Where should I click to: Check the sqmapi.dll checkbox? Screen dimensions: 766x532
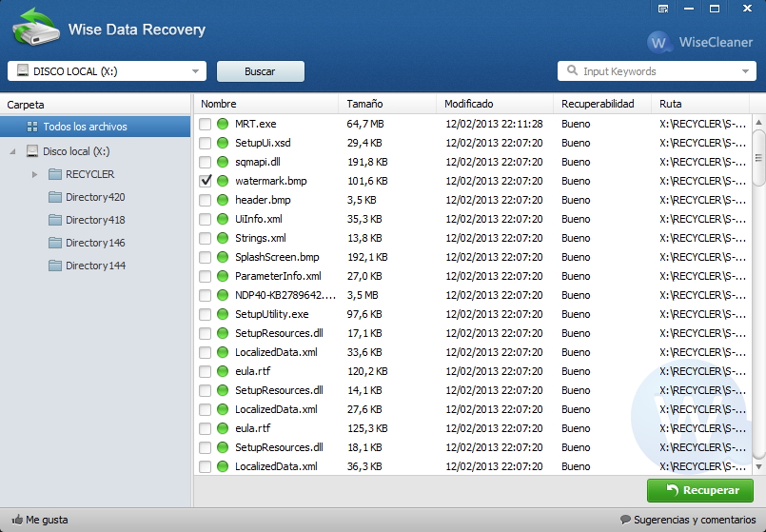coord(206,162)
